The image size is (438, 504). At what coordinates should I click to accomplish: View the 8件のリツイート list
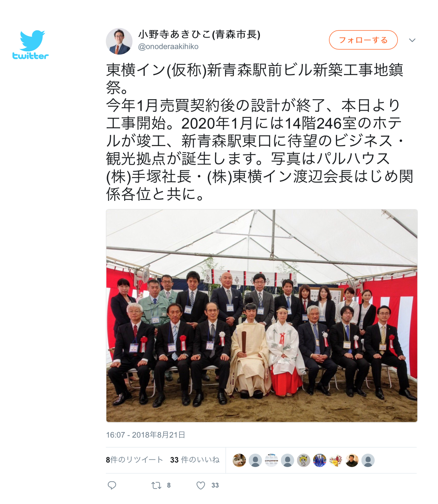[x=134, y=460]
